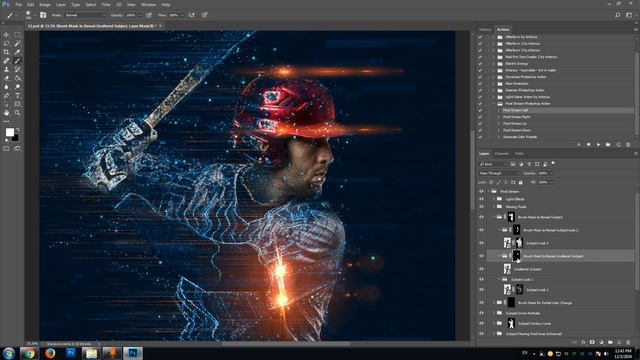Click the Unaltered Subject layer thumbnail
Image resolution: width=640 pixels, height=360 pixels.
(x=507, y=269)
